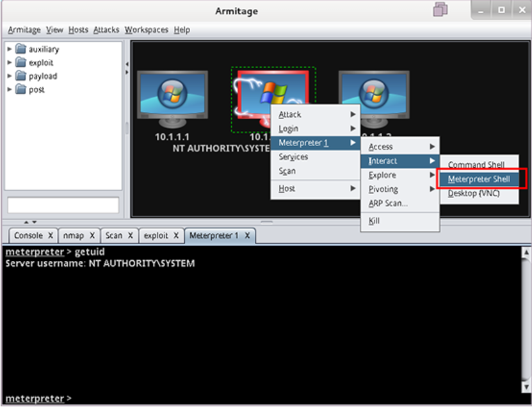Expand the auxiliary module tree

[x=10, y=49]
